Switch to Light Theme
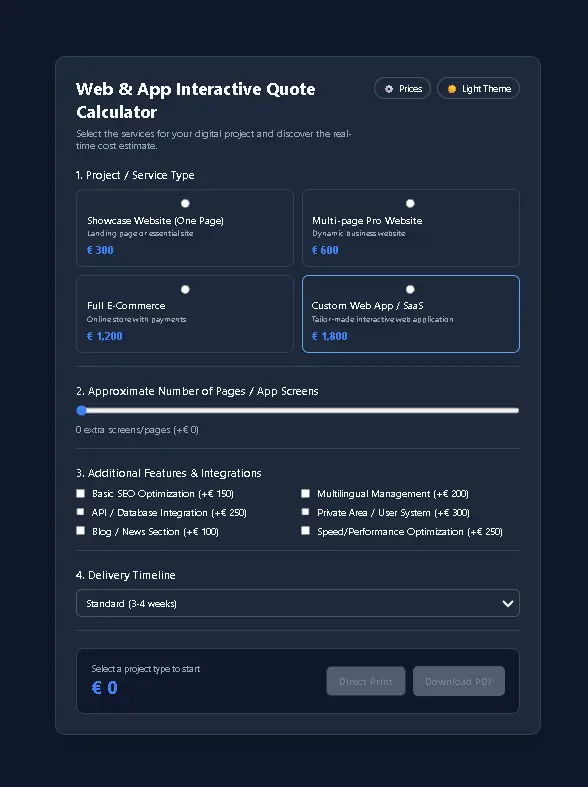 coord(478,88)
